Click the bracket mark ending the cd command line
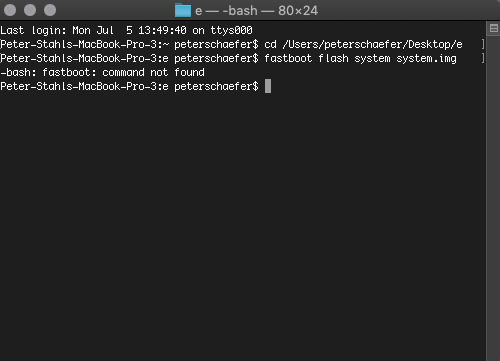Image resolution: width=500 pixels, height=361 pixels. tap(483, 44)
